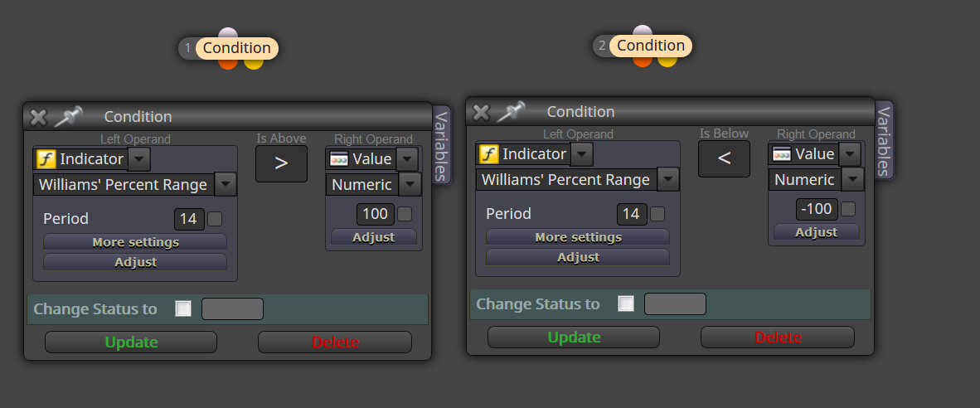Image resolution: width=980 pixels, height=408 pixels.
Task: Close the right Condition panel with X icon
Action: tap(481, 112)
